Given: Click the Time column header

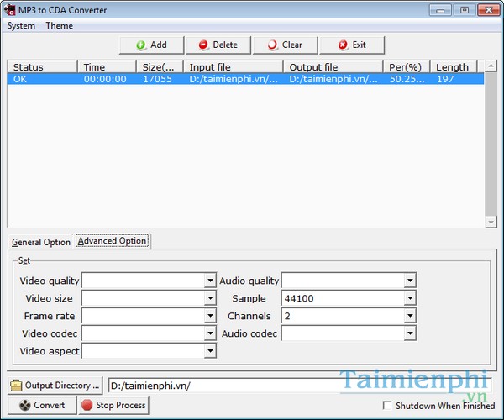Looking at the screenshot, I should coord(107,67).
